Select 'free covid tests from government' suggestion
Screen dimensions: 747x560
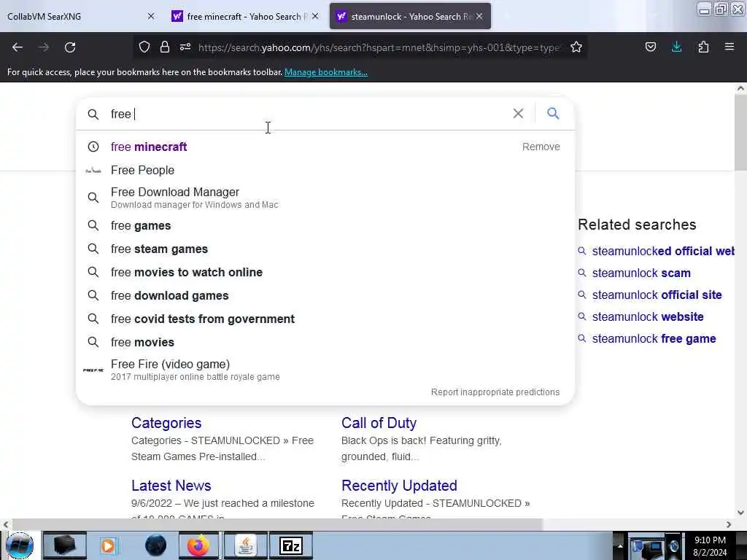pos(203,319)
